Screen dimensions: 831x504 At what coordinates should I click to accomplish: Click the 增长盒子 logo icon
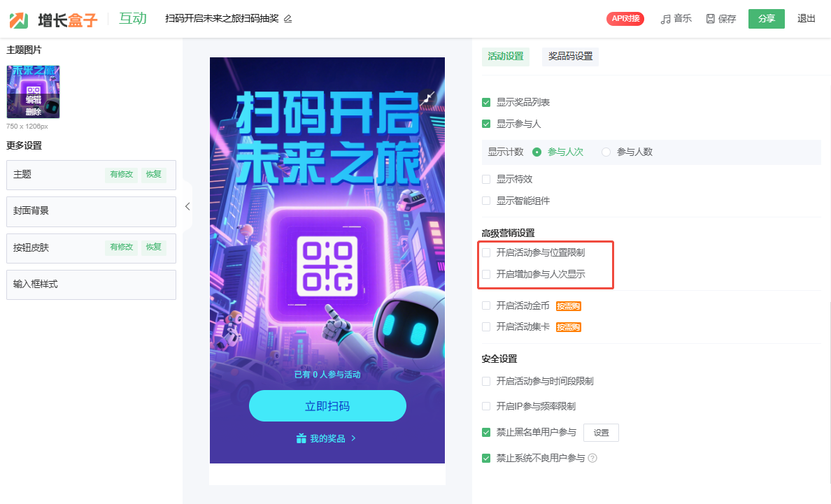19,20
